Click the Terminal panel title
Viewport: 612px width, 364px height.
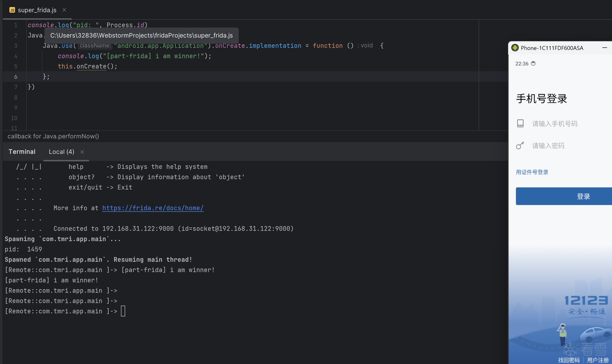(22, 152)
